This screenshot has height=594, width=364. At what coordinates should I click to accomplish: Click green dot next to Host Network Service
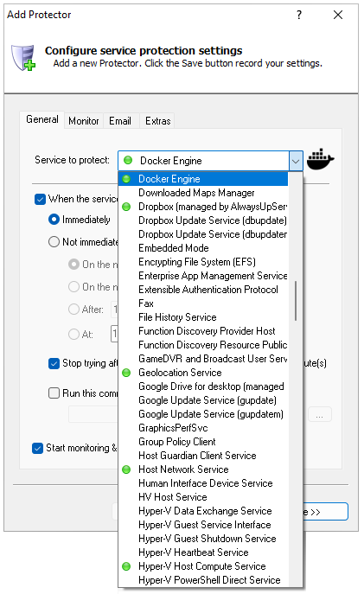126,469
